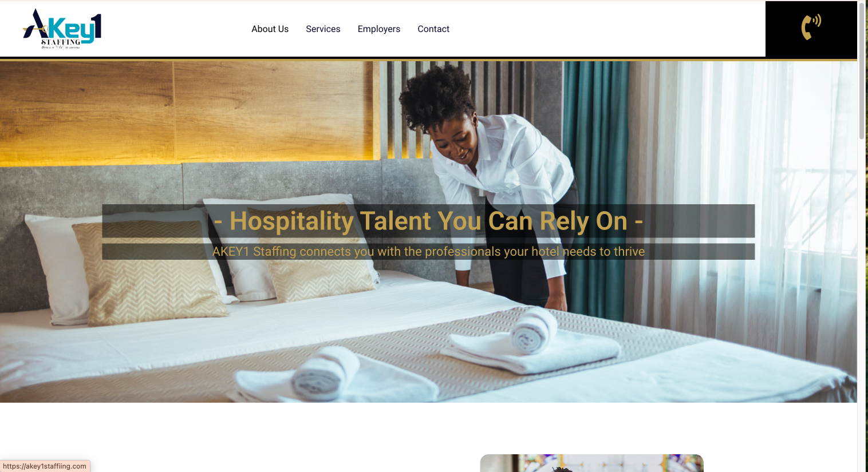This screenshot has height=472, width=868.
Task: Click the 'AKEY1 Staffing connects you' subtitle banner
Action: [428, 252]
